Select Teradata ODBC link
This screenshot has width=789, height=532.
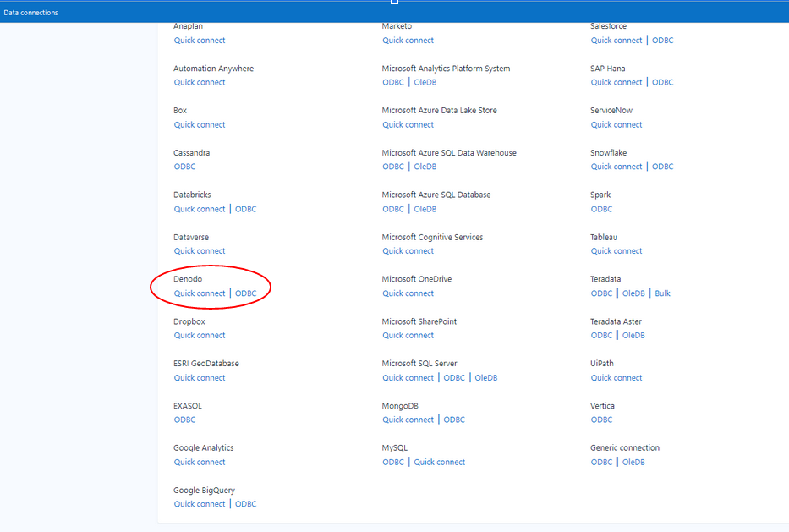601,293
